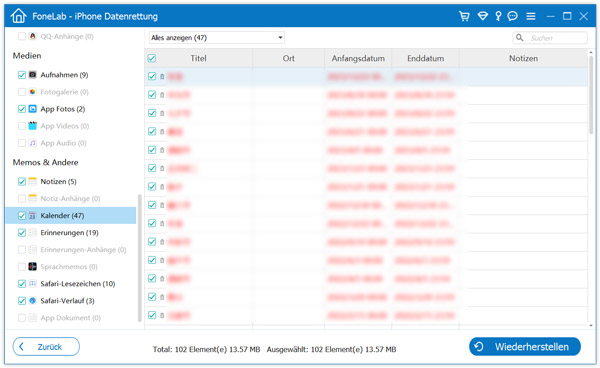The image size is (600, 368).
Task: Click the Safari-Verlauf compass icon
Action: tap(33, 301)
